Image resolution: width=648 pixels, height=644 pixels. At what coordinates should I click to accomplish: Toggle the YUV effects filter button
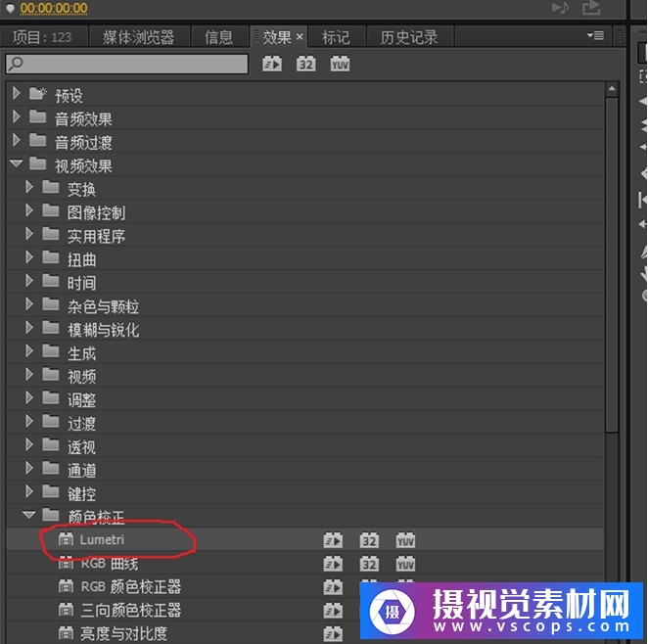click(340, 64)
